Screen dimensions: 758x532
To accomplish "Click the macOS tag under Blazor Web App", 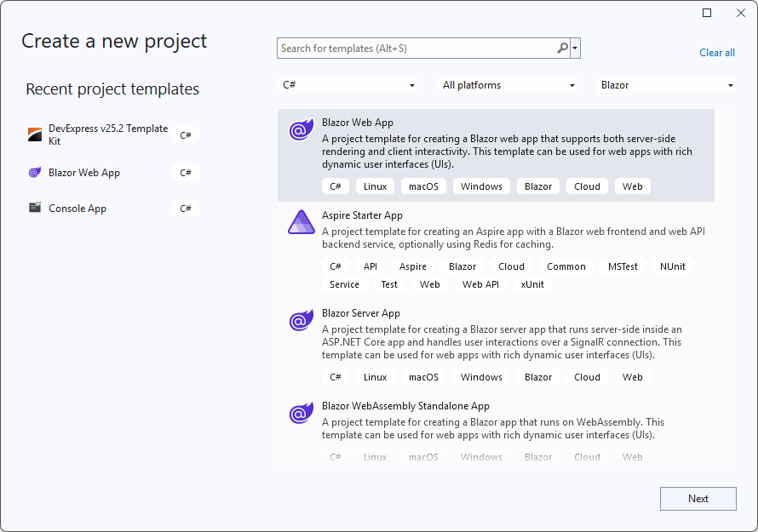I will point(423,186).
